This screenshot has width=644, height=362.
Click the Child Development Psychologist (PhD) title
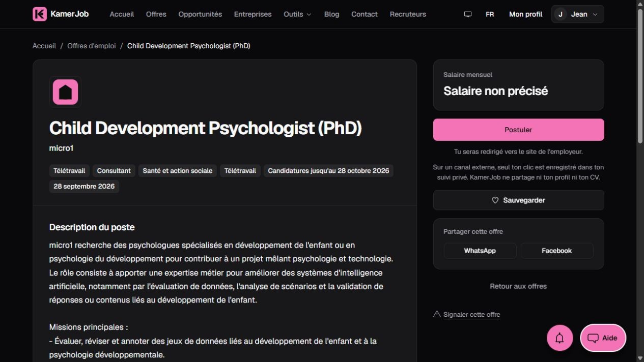coord(205,128)
